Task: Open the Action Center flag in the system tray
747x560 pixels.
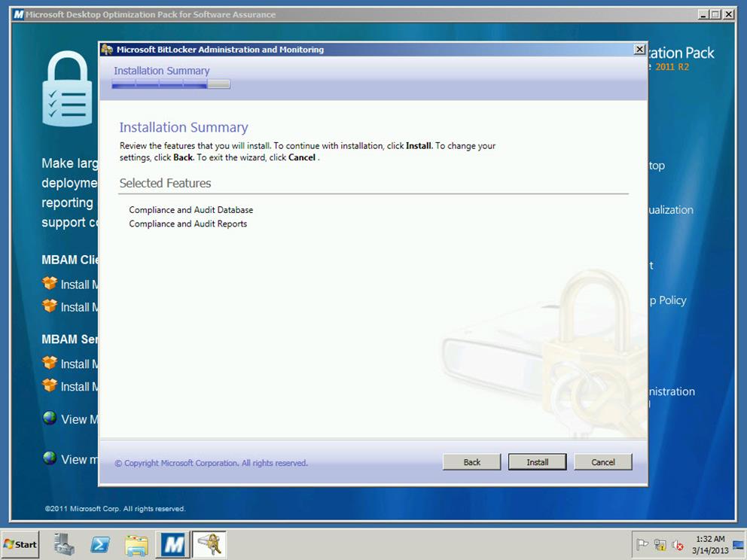Action: [x=642, y=544]
